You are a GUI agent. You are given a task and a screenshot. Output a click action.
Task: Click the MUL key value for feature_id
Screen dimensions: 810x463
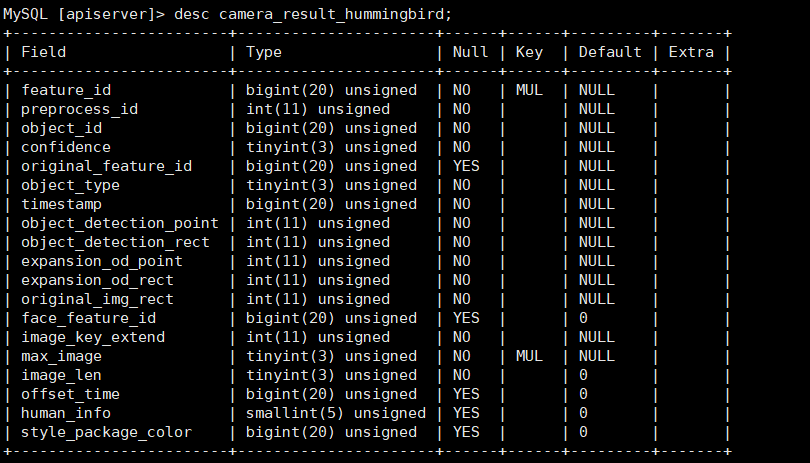528,90
